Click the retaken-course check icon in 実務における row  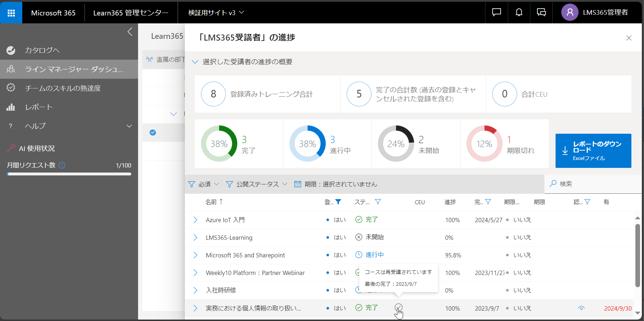pos(398,307)
